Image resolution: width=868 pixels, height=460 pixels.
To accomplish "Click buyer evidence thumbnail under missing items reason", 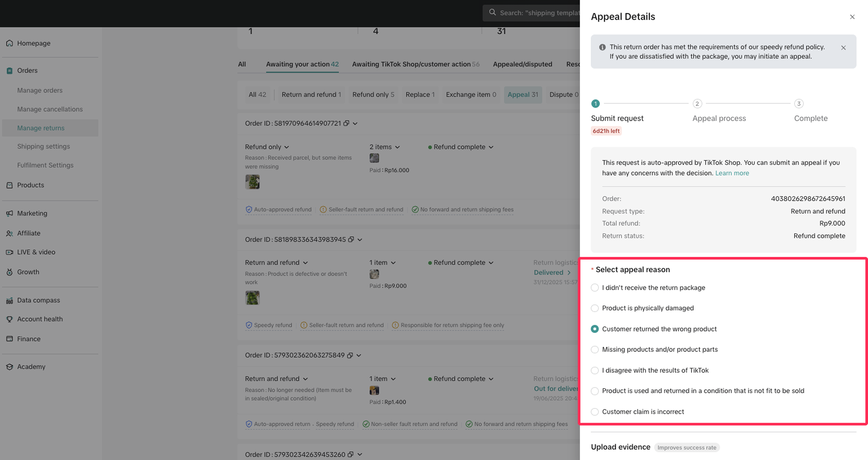I will click(x=252, y=182).
